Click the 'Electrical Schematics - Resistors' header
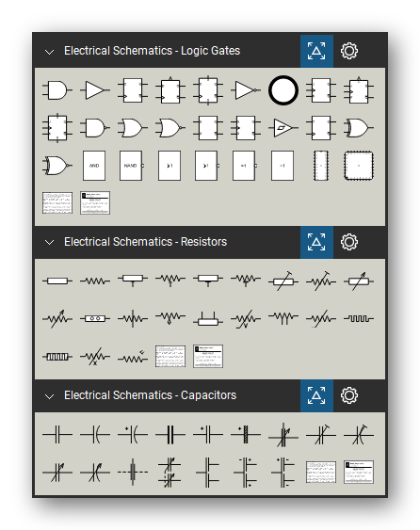Screen dimensions: 420x530 pos(145,242)
